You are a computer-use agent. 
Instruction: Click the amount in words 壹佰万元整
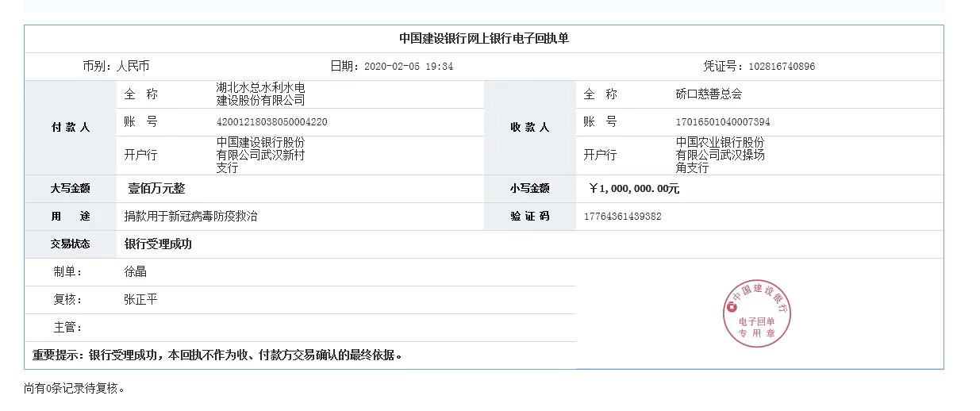[x=156, y=189]
